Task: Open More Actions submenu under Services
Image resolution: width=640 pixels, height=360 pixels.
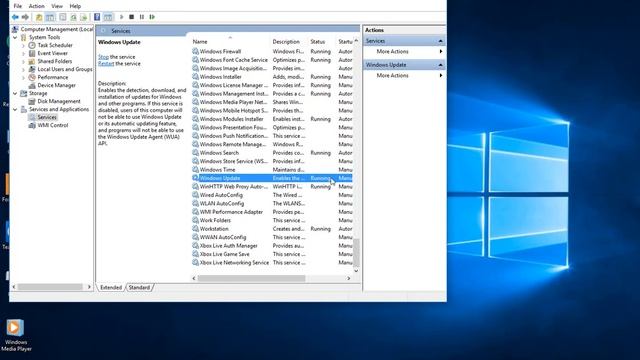Action: click(404, 51)
